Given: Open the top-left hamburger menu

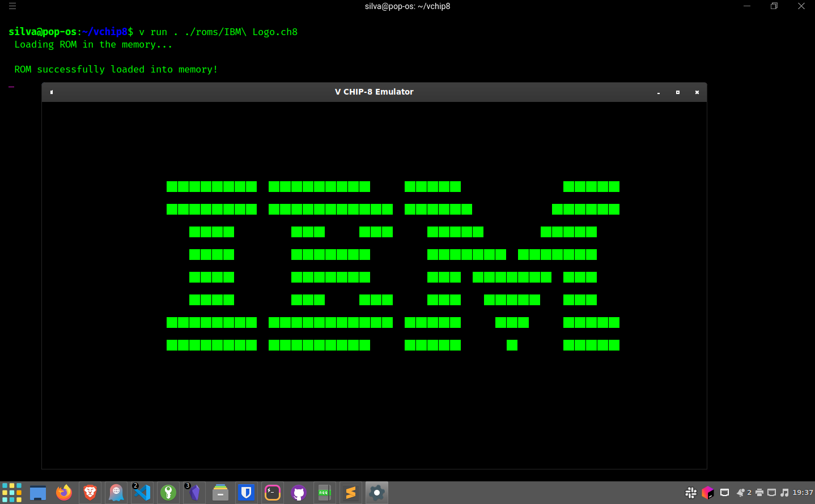Looking at the screenshot, I should [12, 6].
